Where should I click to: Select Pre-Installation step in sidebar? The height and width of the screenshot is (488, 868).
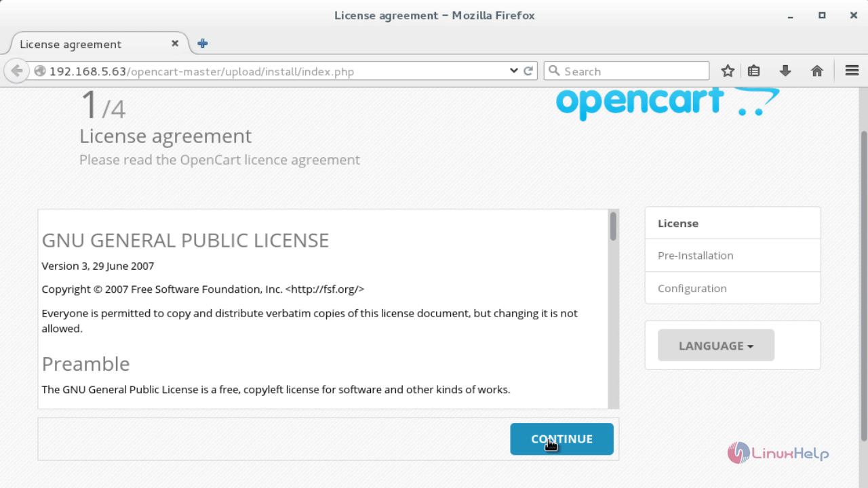(x=732, y=256)
